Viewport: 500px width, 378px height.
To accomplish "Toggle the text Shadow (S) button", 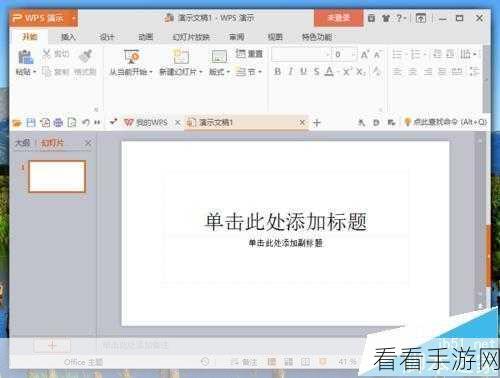I will [x=316, y=71].
